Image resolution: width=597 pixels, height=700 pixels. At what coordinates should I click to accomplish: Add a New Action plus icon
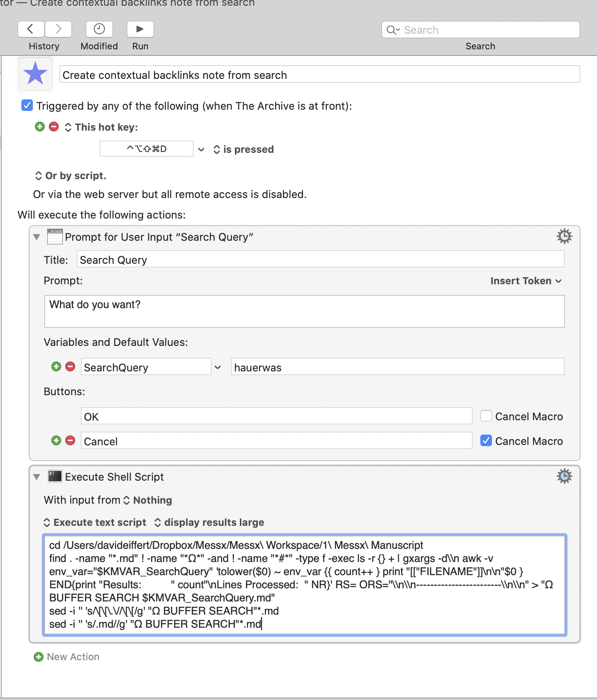coord(39,657)
